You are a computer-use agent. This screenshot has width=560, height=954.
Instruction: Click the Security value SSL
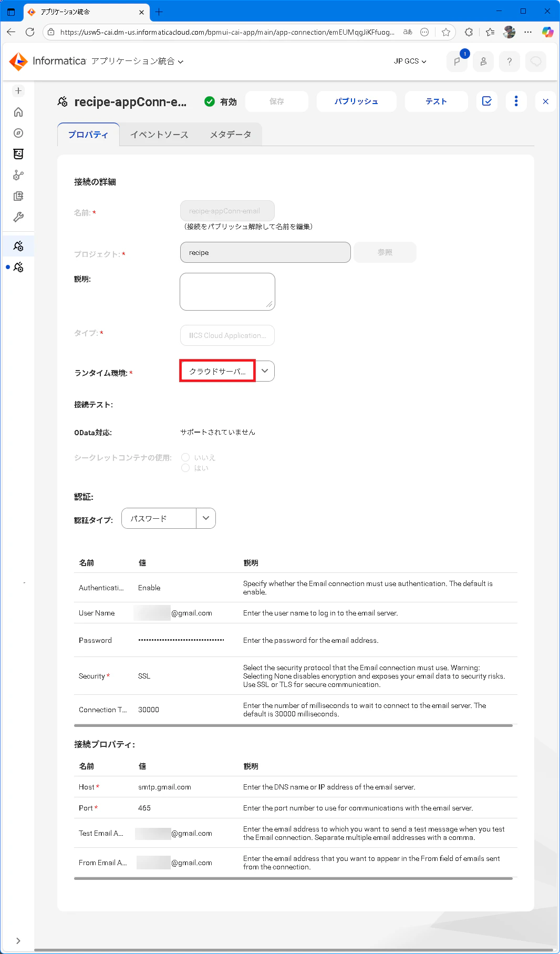coord(144,676)
